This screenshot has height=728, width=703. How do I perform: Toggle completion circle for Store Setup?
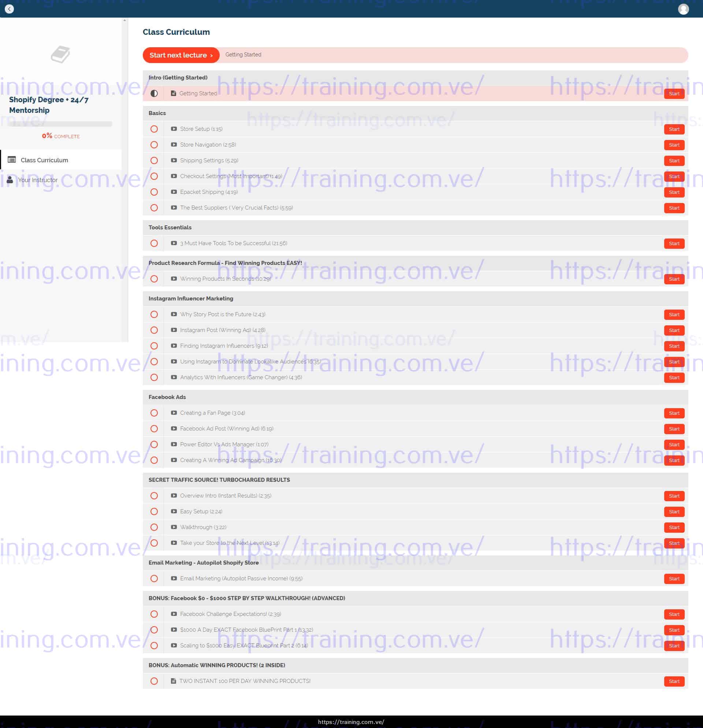(x=154, y=129)
